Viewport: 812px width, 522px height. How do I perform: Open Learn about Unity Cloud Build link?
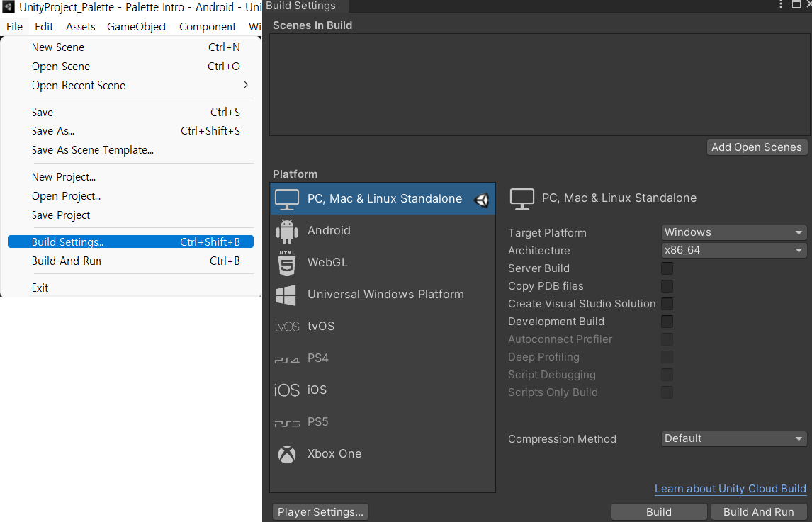coord(731,489)
